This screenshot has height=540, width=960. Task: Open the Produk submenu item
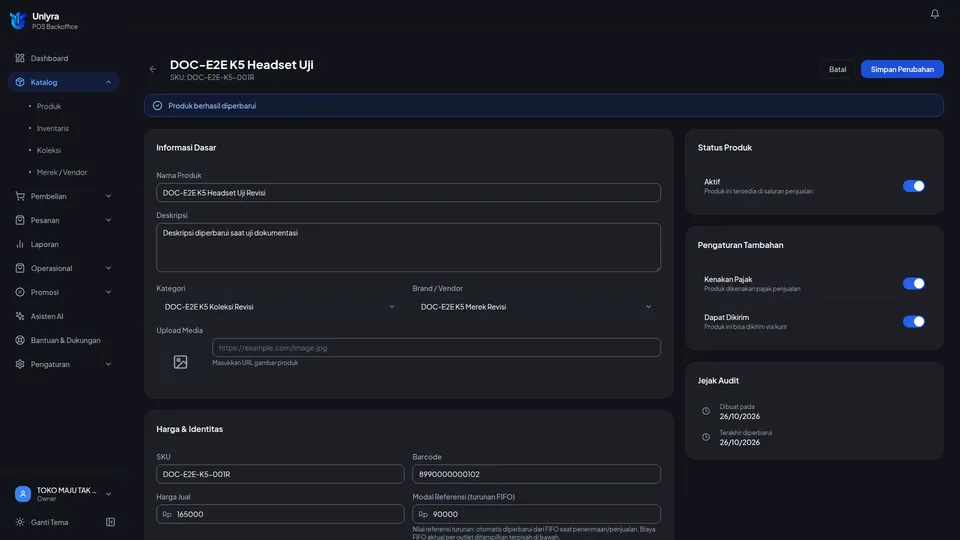point(48,106)
